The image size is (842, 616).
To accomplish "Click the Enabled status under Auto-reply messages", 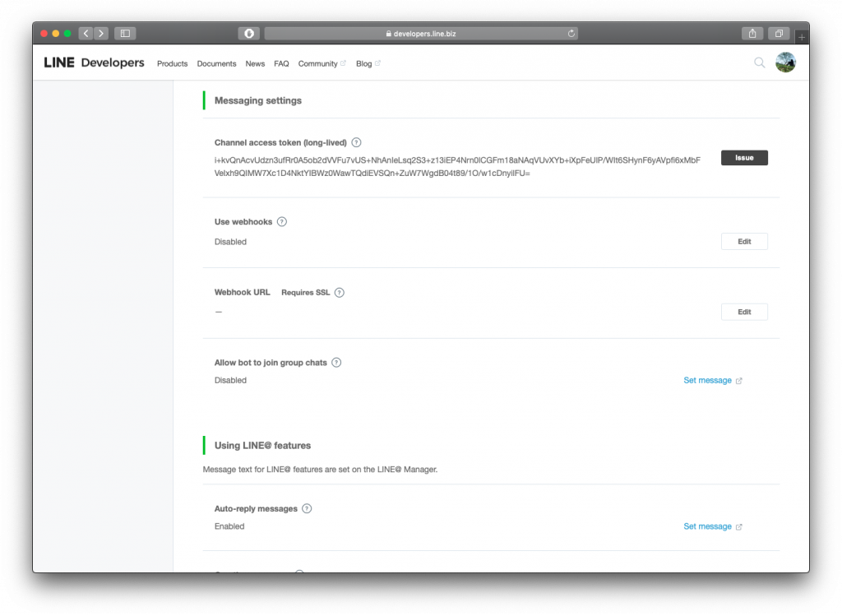I will pos(229,526).
